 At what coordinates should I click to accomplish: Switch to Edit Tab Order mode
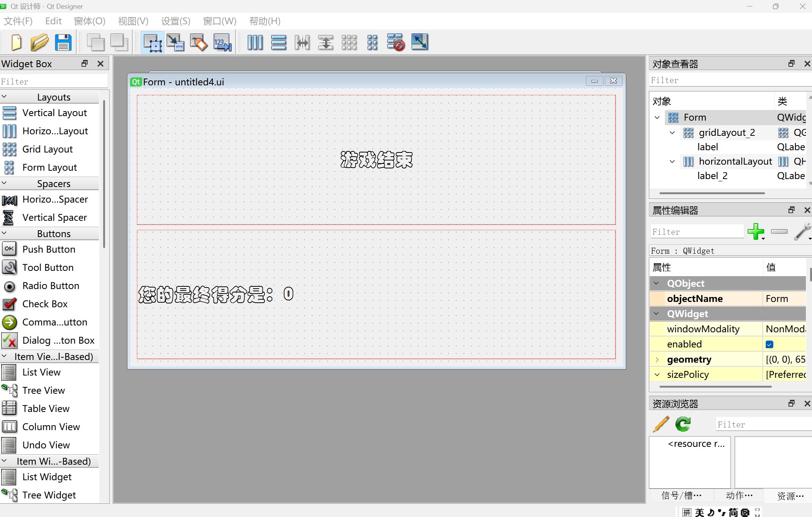[x=222, y=42]
